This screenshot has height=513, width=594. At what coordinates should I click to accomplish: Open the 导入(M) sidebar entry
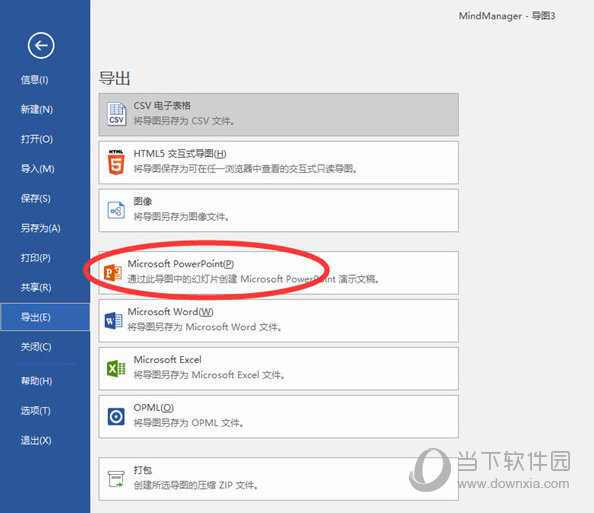[38, 169]
